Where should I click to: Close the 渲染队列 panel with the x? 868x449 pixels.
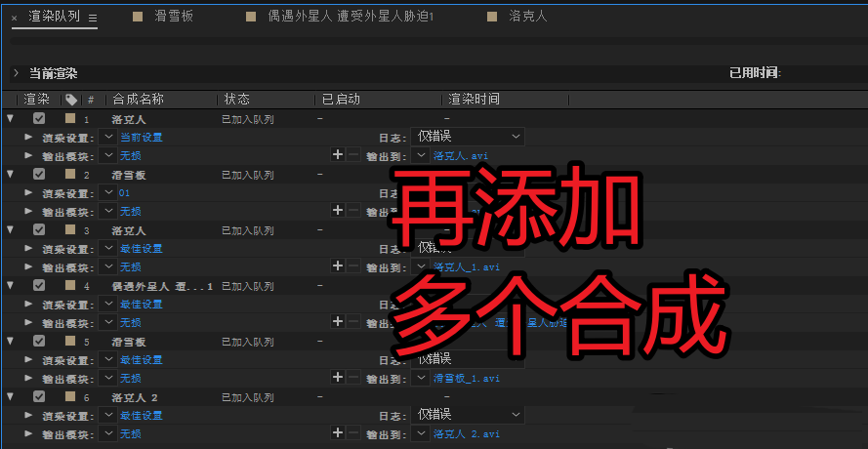[14, 19]
